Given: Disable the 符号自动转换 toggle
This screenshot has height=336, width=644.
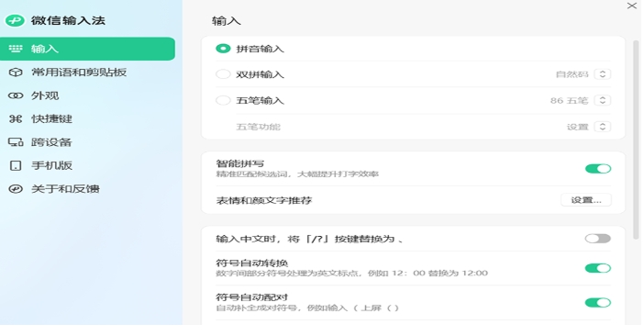Looking at the screenshot, I should [598, 268].
